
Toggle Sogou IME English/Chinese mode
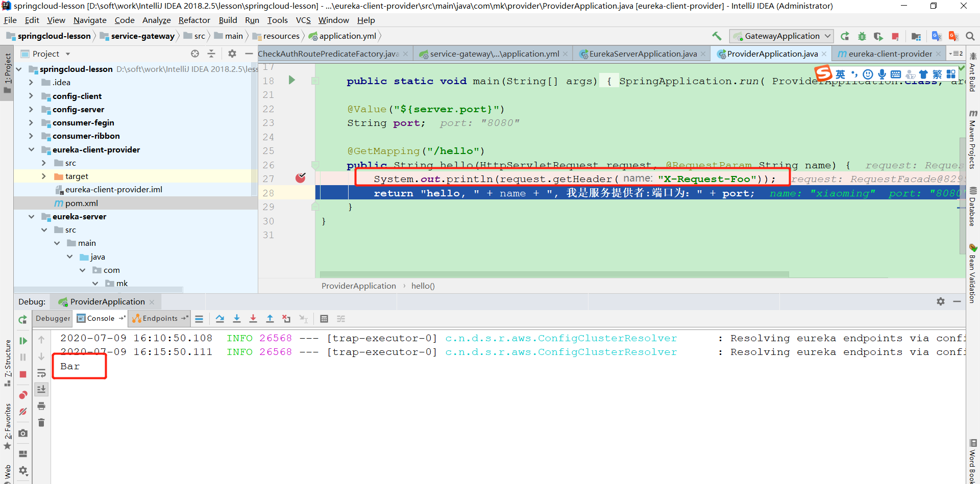coord(840,74)
